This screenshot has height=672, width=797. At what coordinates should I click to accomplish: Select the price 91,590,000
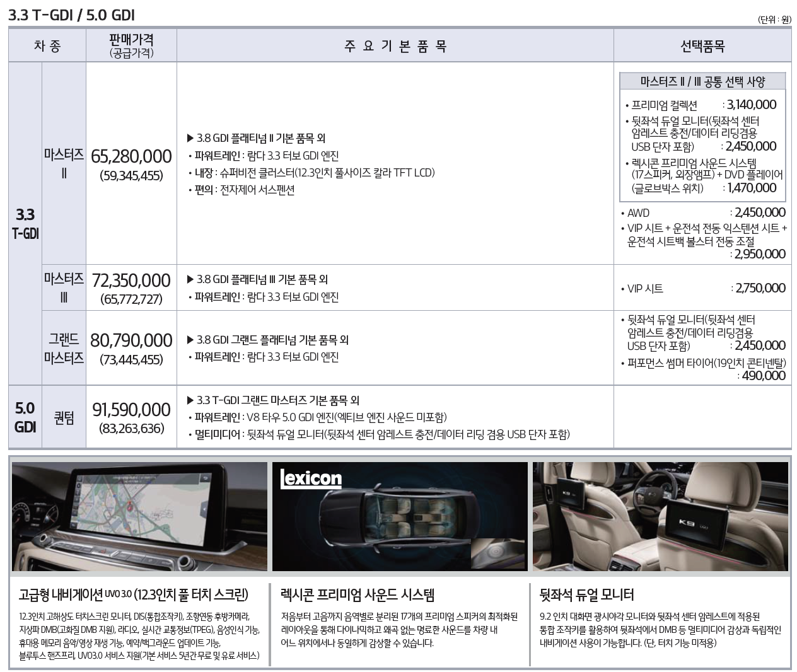point(131,409)
